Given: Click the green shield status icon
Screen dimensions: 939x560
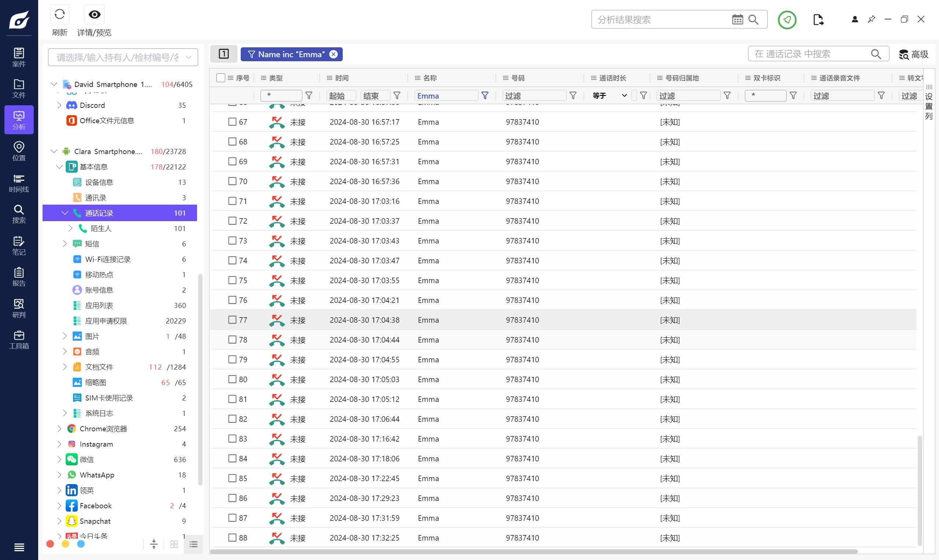Looking at the screenshot, I should pyautogui.click(x=787, y=20).
